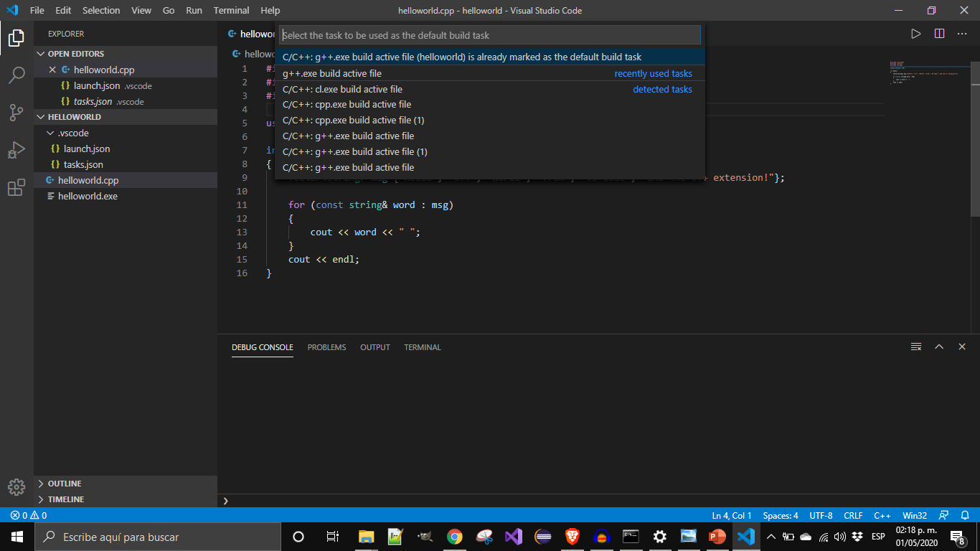Split the editor
Screen dimensions: 980x551
941,33
